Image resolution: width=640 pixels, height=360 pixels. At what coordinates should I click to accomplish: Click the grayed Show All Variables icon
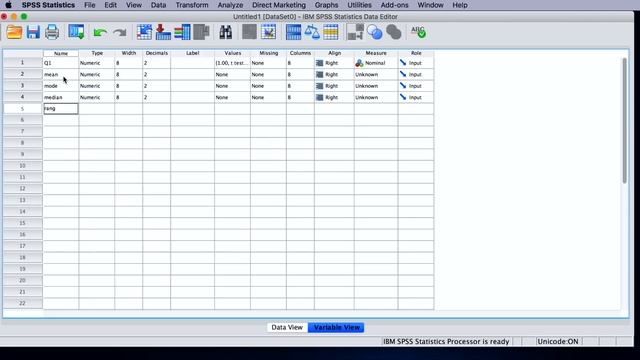[393, 32]
